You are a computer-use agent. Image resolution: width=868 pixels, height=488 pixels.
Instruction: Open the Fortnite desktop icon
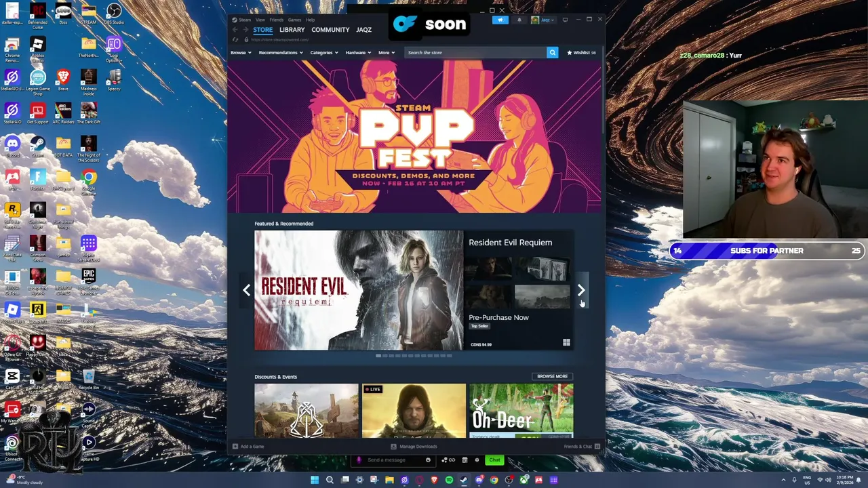click(38, 180)
